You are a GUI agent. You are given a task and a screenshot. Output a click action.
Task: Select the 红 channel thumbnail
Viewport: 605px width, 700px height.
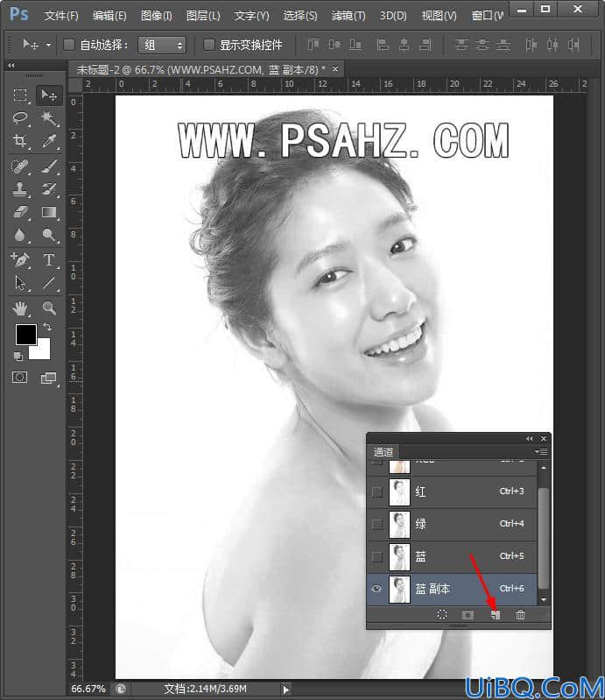click(x=399, y=492)
